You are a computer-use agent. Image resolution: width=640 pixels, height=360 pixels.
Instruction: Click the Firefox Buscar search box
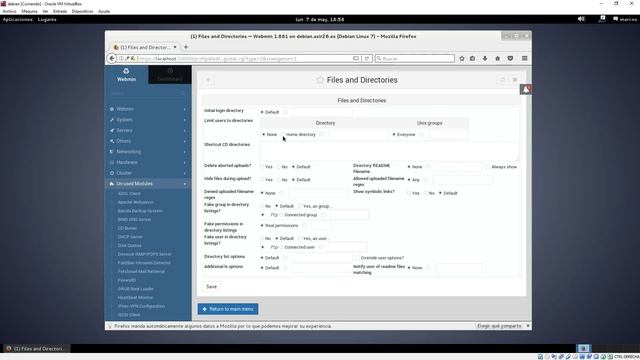tap(414, 58)
